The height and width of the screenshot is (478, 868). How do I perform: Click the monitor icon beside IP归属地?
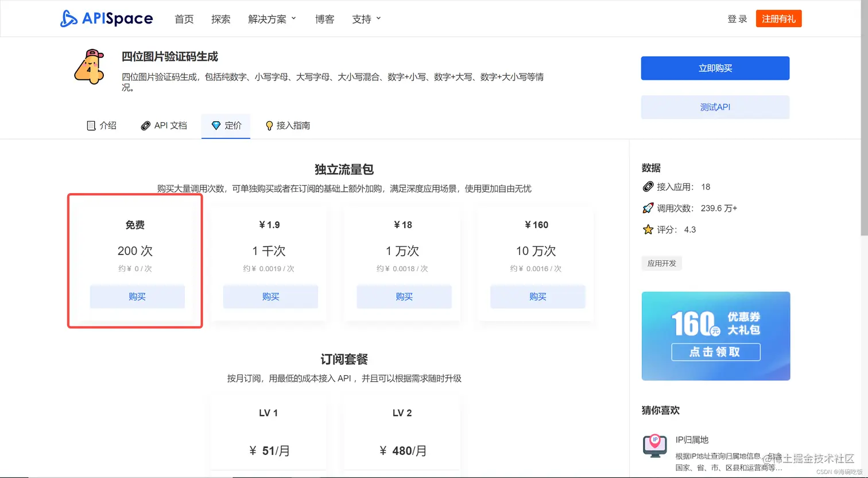[655, 445]
